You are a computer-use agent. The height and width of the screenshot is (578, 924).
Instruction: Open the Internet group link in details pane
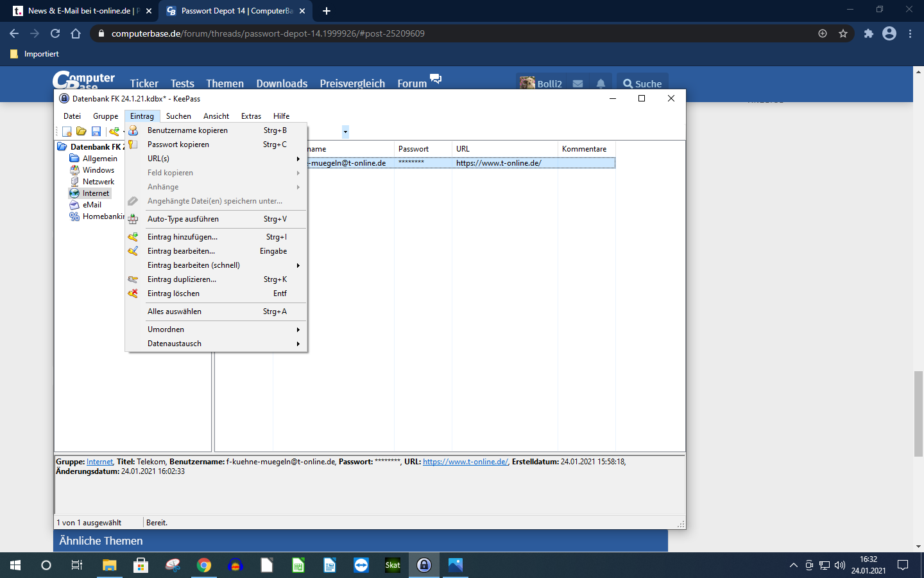point(99,462)
